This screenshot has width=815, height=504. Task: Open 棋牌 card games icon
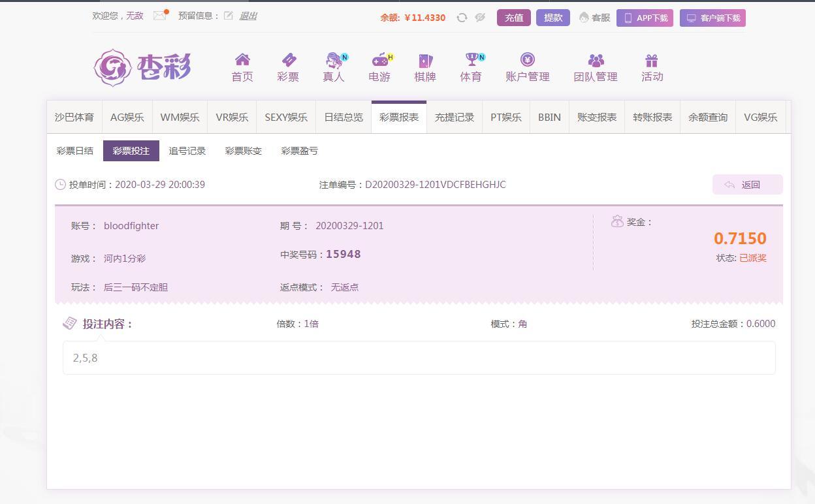pos(425,61)
